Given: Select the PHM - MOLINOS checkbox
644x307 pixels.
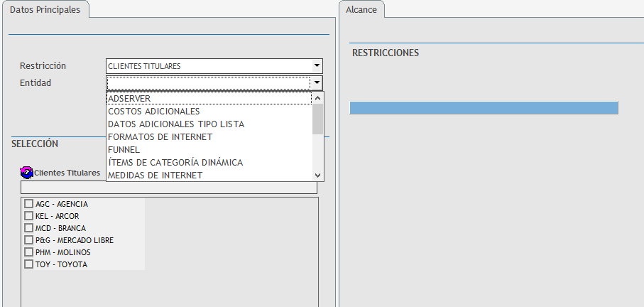Looking at the screenshot, I should [x=29, y=252].
